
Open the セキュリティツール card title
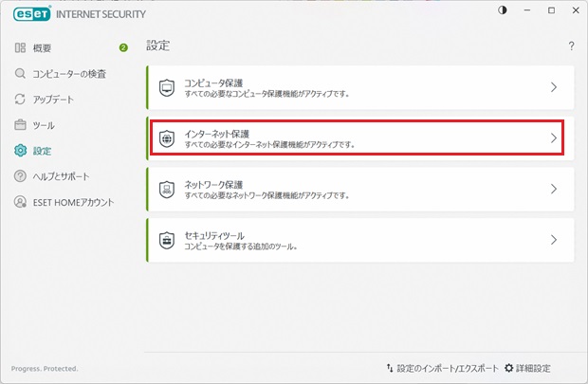tap(214, 235)
